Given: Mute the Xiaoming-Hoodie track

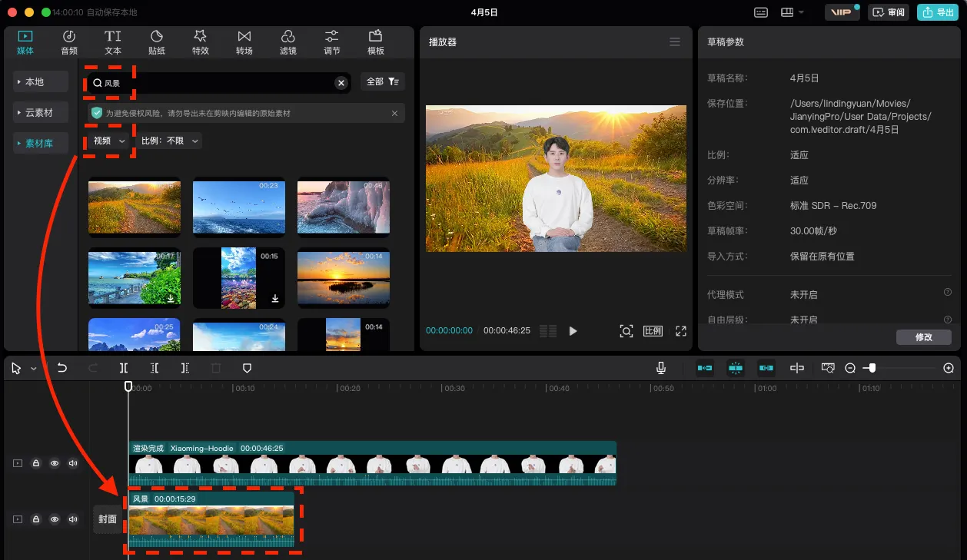Looking at the screenshot, I should coord(73,463).
